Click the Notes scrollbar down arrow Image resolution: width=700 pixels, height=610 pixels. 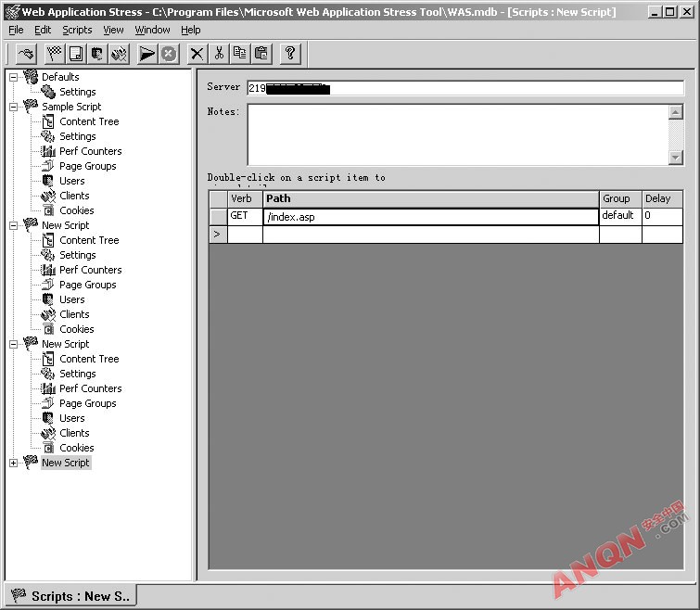676,157
